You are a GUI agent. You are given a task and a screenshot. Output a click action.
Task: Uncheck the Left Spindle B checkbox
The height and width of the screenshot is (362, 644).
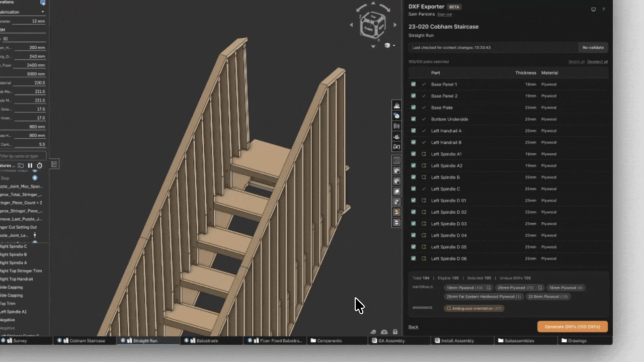click(413, 177)
